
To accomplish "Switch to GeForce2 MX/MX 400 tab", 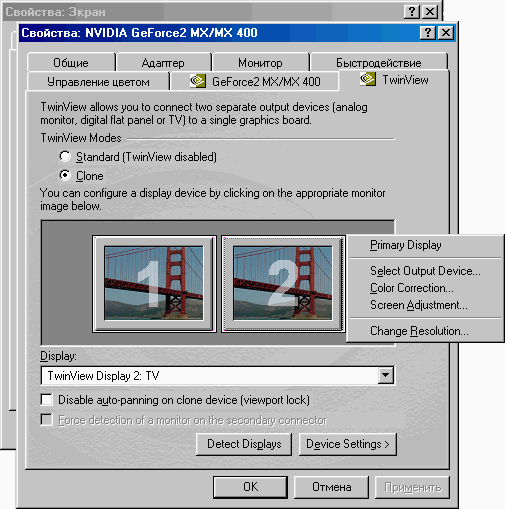I will tap(255, 81).
